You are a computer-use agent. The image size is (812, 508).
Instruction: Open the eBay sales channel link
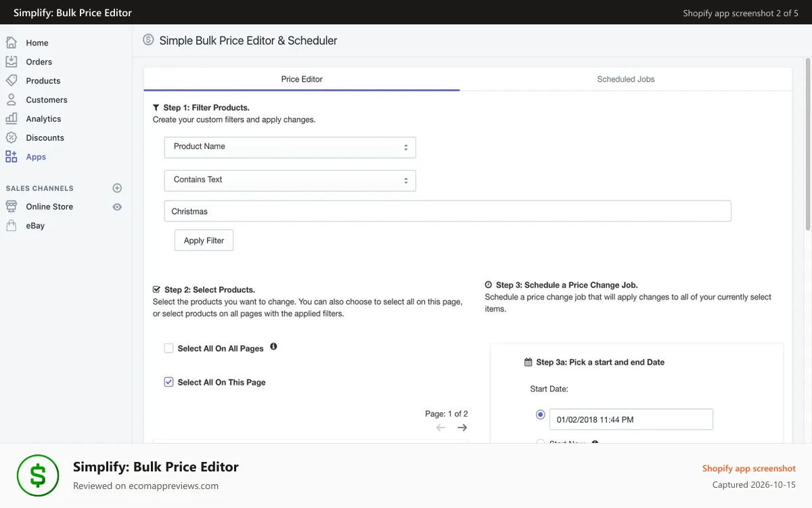[35, 226]
